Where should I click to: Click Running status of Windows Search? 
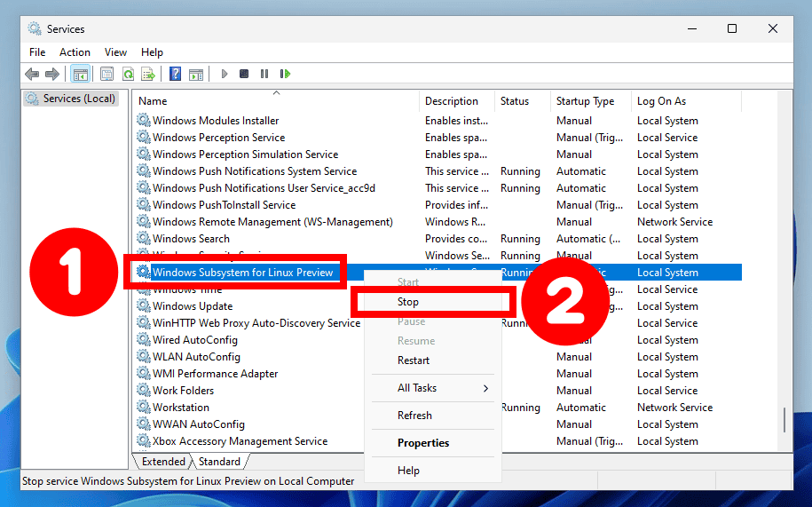click(520, 238)
